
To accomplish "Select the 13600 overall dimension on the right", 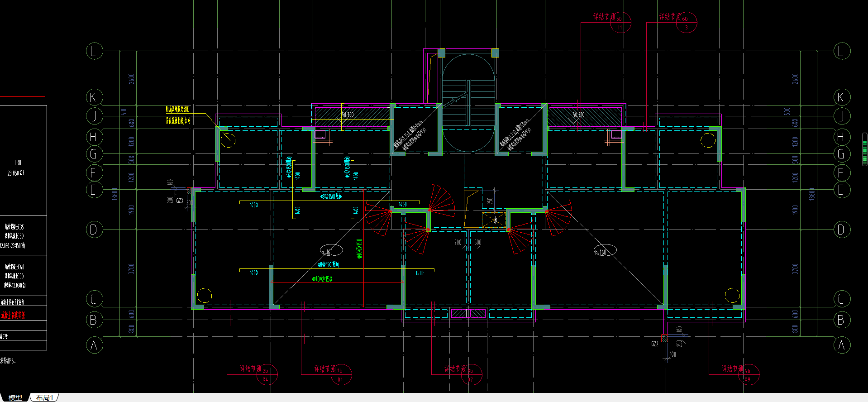I will coord(812,194).
